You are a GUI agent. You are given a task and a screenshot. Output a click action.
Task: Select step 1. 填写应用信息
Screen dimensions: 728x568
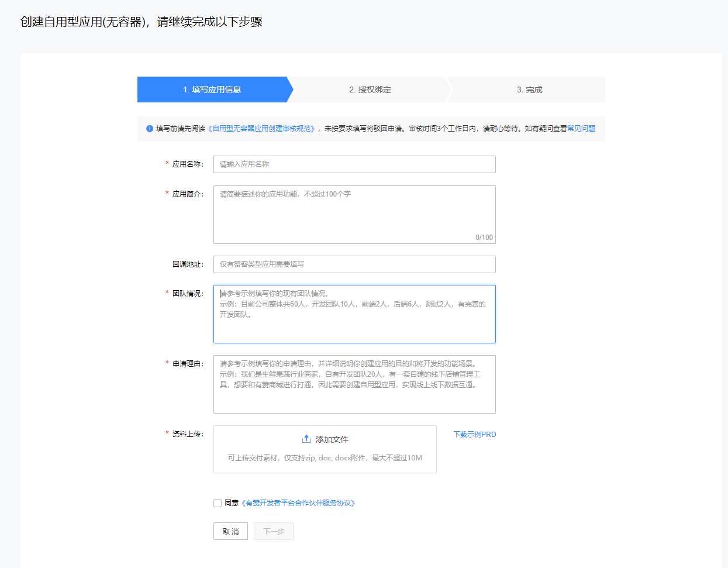[x=212, y=89]
